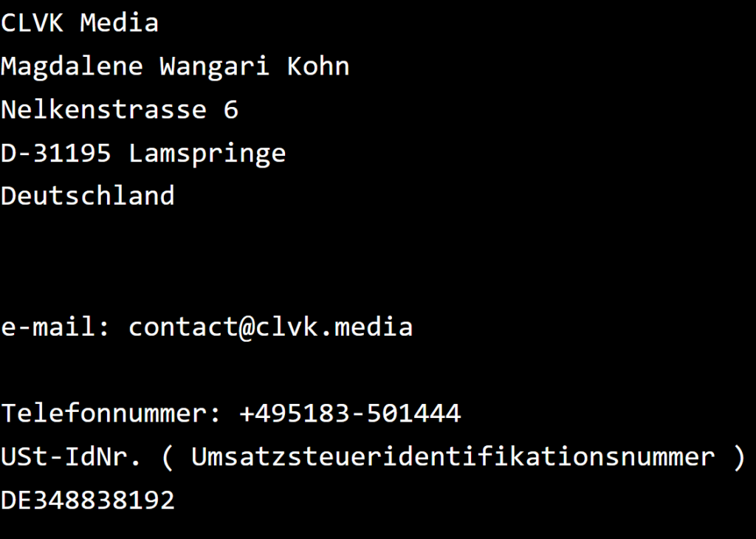Image resolution: width=756 pixels, height=539 pixels.
Task: Click the opening parenthesis after USt-IdNr.
Action: point(168,457)
